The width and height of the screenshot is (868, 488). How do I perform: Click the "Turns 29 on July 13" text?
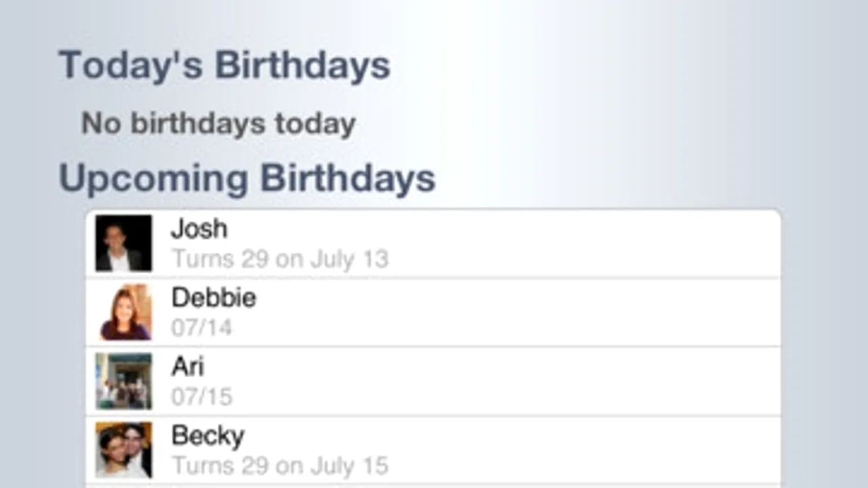[x=279, y=259]
